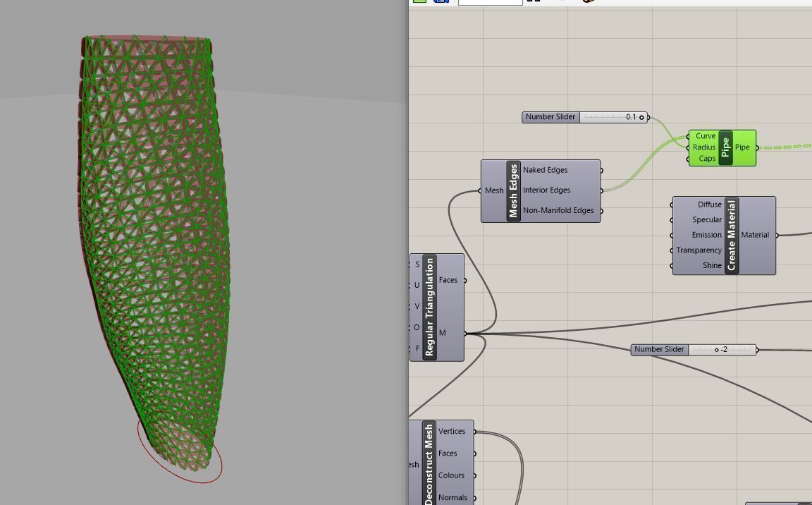Click the -2 Number Slider label
Screen dimensions: 812x505
point(659,350)
